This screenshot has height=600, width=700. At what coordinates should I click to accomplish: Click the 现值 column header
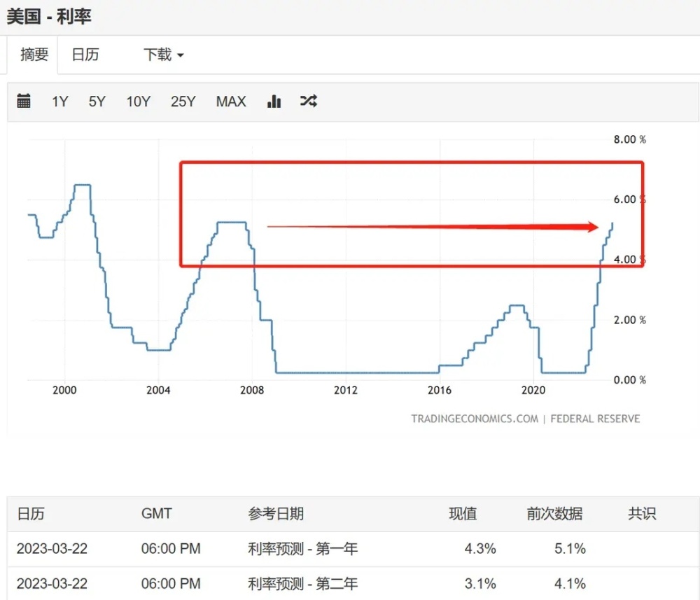point(463,513)
